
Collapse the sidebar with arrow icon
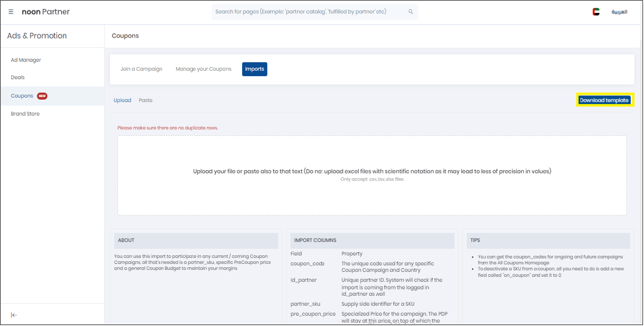coord(14,315)
